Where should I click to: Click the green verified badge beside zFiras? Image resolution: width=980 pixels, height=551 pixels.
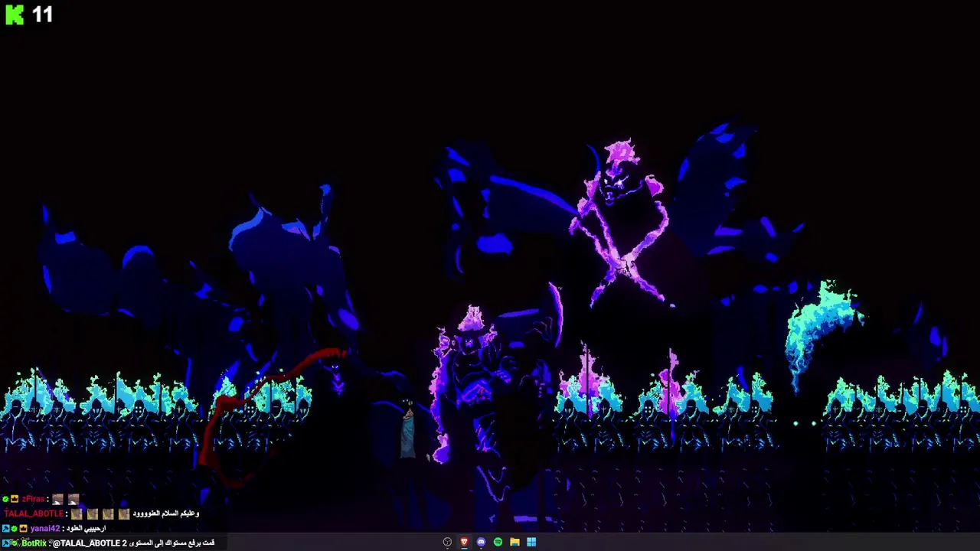coord(5,499)
